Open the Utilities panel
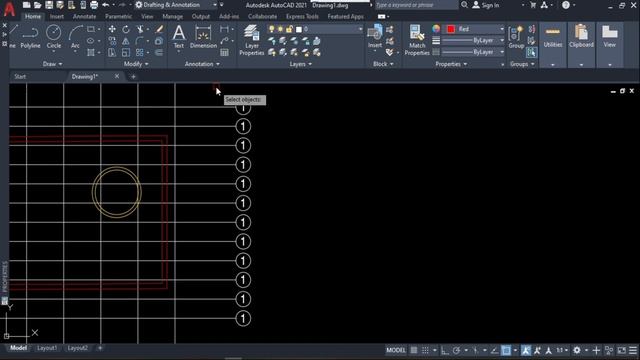The image size is (640, 360). pos(553,45)
